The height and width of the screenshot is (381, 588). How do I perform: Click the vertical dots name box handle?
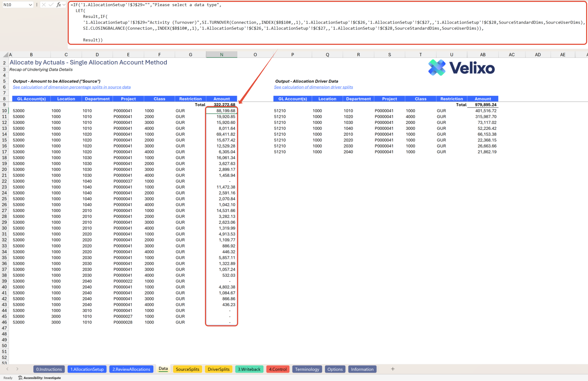[37, 5]
